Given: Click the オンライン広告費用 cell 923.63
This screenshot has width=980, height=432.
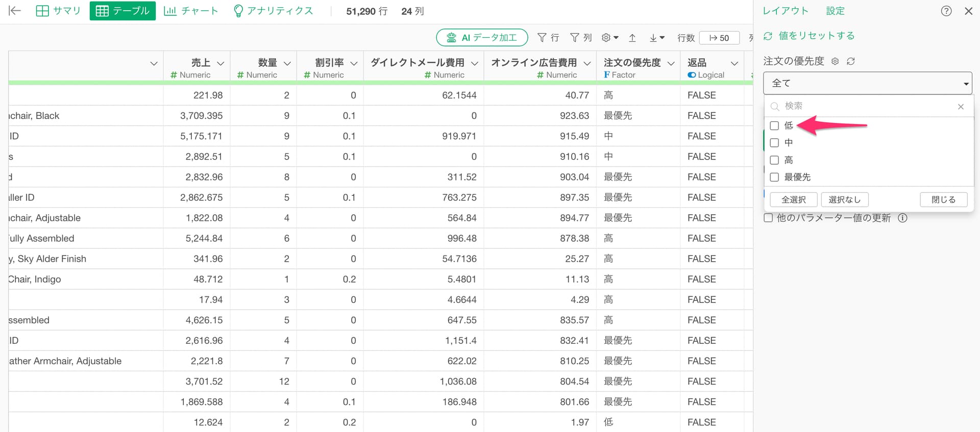Looking at the screenshot, I should [540, 116].
